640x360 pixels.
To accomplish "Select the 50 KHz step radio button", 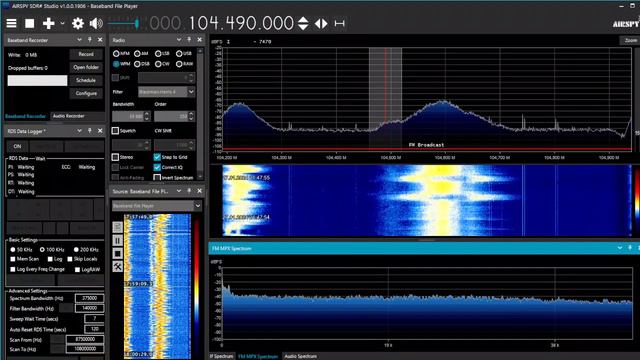I will point(13,249).
